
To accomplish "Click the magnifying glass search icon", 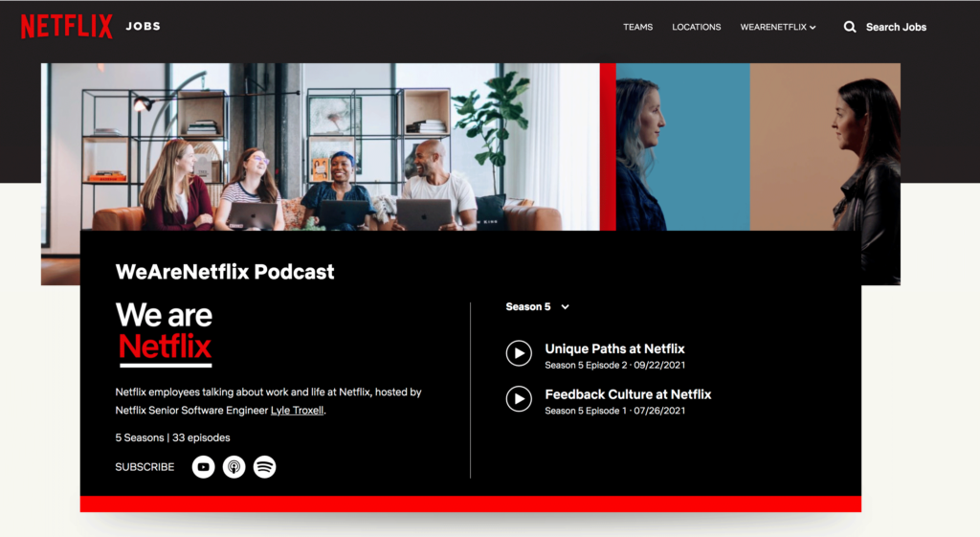I will (x=849, y=27).
